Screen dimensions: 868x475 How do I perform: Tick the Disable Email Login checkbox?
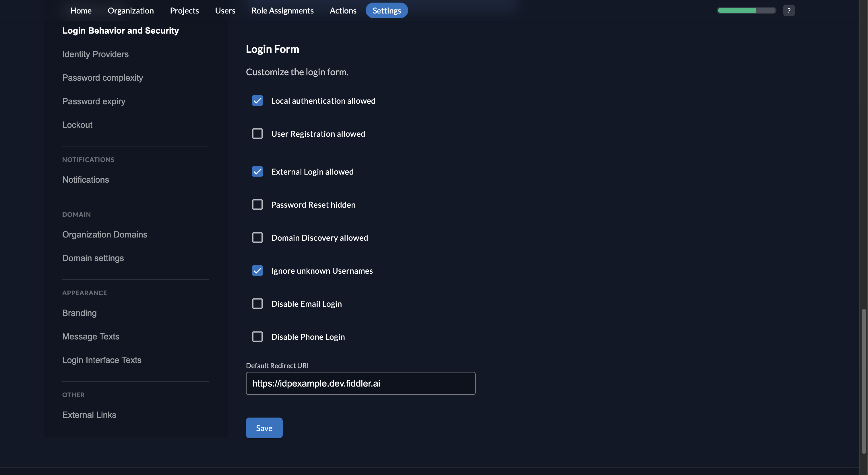pos(257,303)
